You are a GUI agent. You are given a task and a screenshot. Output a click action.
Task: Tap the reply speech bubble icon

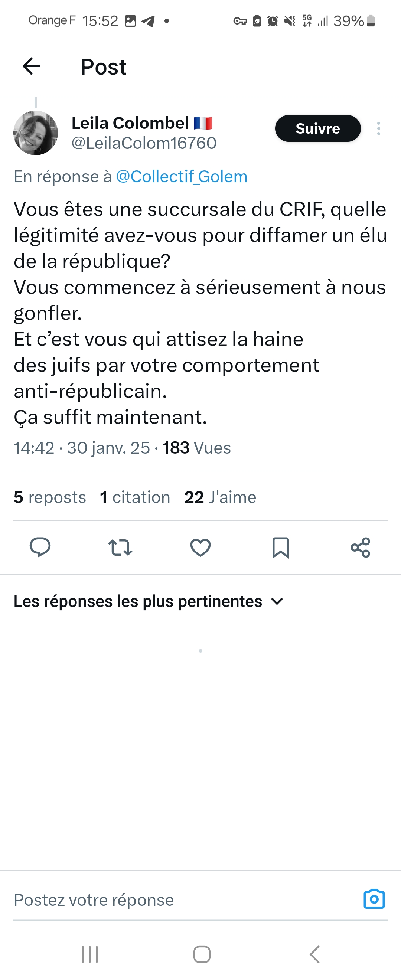point(40,548)
